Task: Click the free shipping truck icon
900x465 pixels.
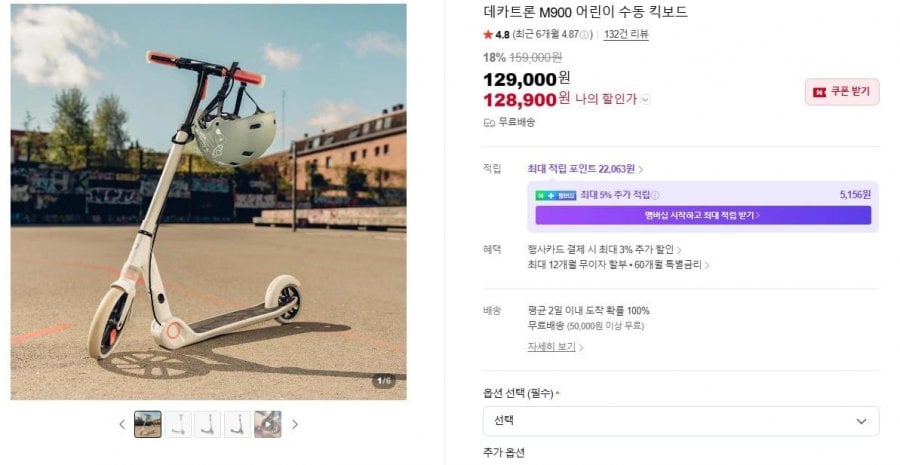Action: [x=489, y=122]
